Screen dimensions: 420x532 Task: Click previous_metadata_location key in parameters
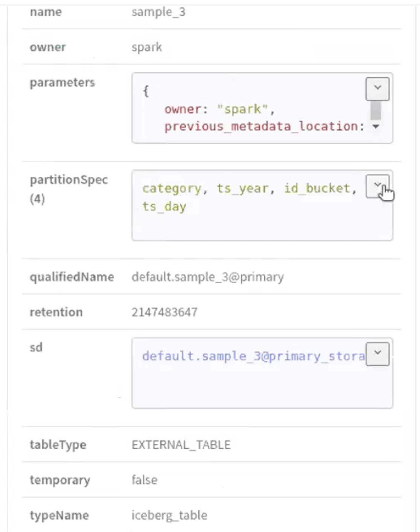(x=261, y=126)
